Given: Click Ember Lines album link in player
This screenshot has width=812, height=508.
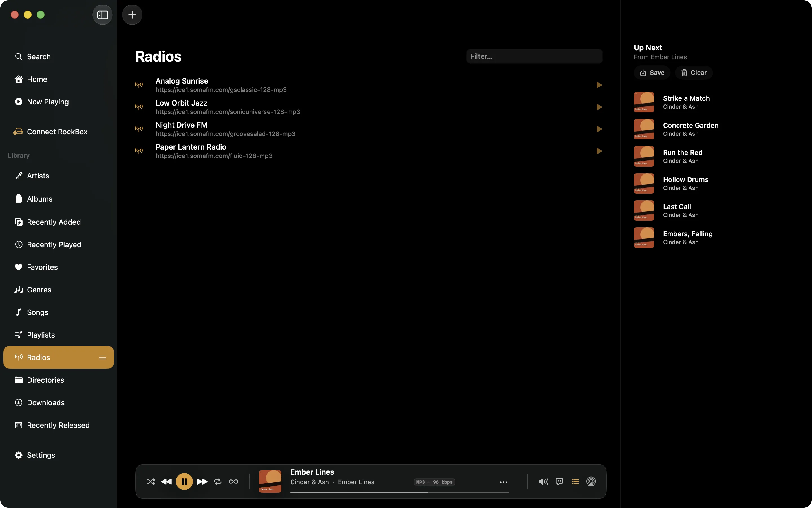Looking at the screenshot, I should (356, 482).
